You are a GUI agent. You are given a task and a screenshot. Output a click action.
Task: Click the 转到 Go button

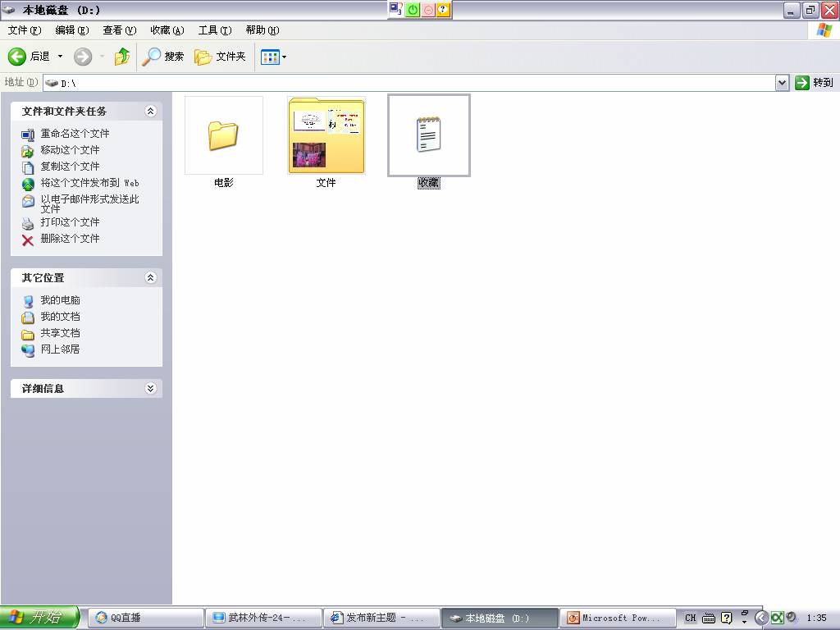pyautogui.click(x=815, y=83)
